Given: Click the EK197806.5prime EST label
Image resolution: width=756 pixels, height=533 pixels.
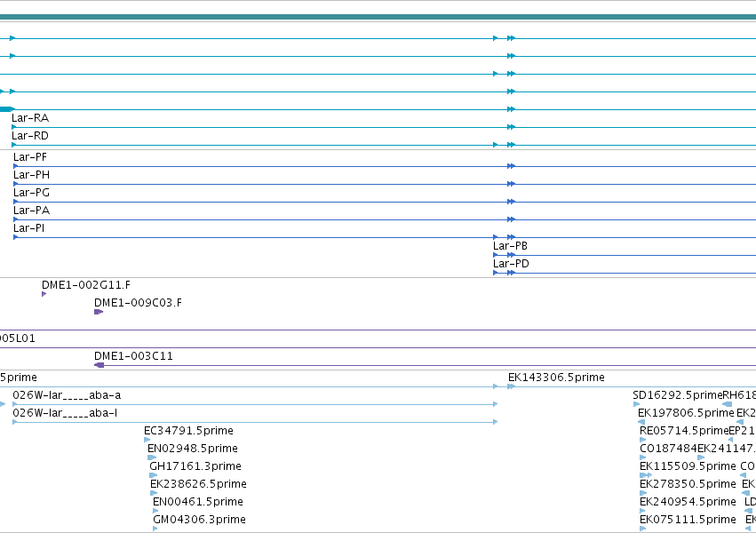Looking at the screenshot, I should [686, 413].
